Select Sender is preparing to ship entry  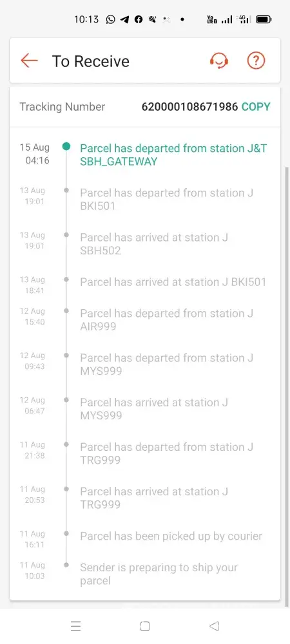click(x=159, y=574)
